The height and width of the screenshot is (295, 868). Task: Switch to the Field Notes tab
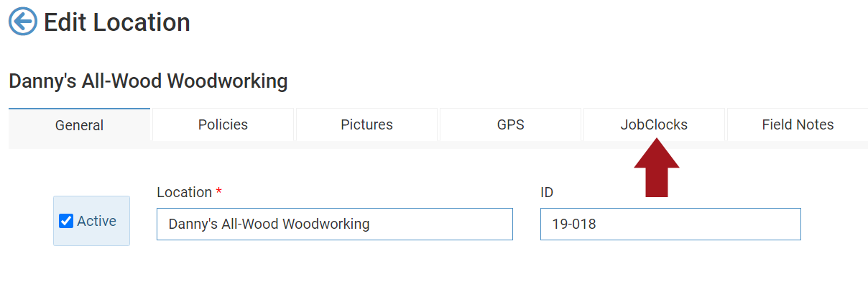[798, 124]
